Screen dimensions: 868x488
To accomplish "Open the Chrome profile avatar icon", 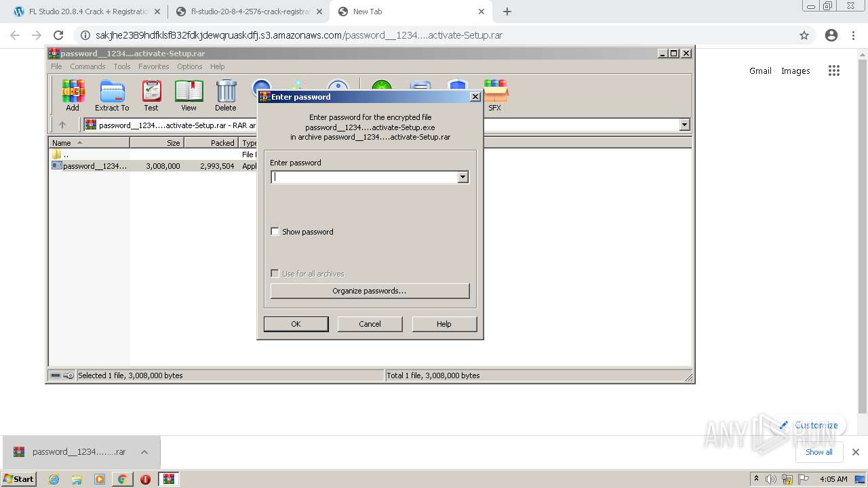I will coord(831,35).
